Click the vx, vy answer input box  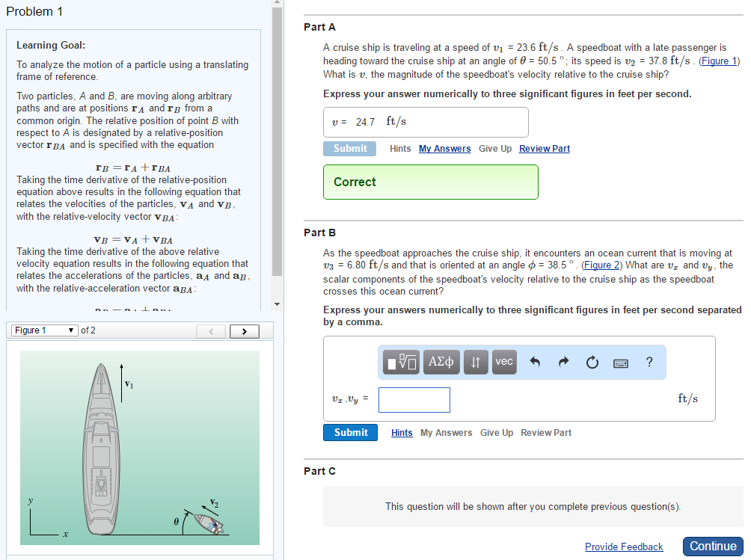pos(414,399)
